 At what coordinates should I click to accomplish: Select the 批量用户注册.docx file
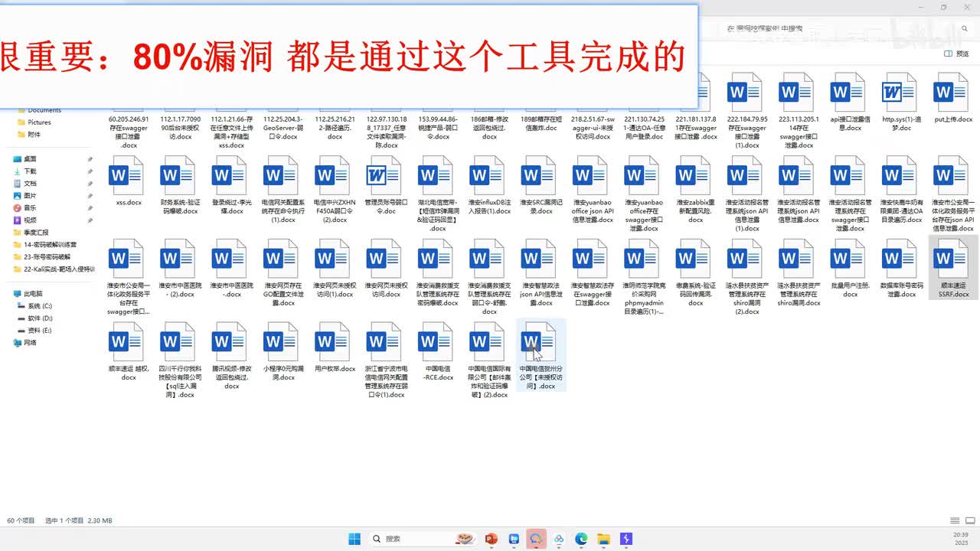(x=849, y=269)
